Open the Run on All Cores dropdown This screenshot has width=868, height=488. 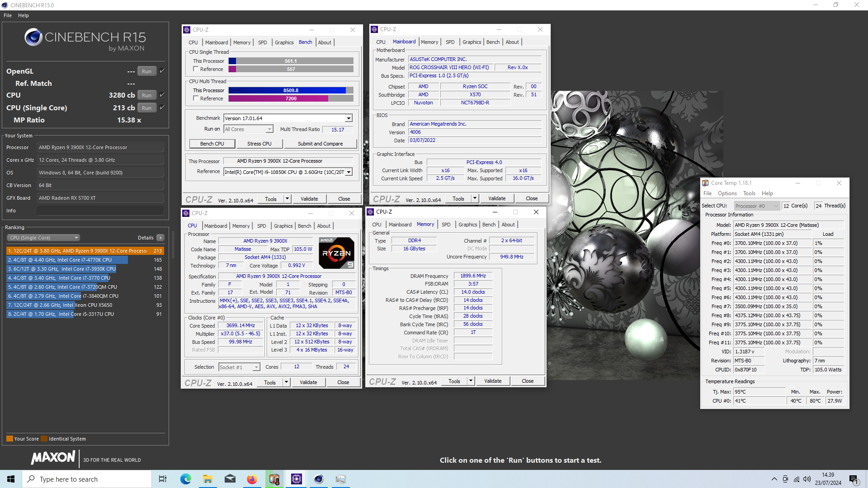pos(269,129)
